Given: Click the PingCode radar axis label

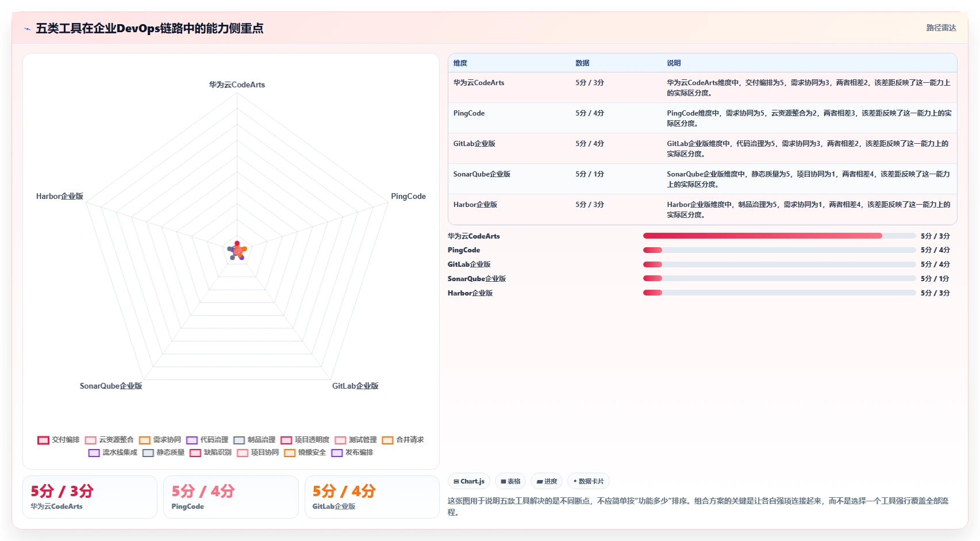Looking at the screenshot, I should click(408, 196).
